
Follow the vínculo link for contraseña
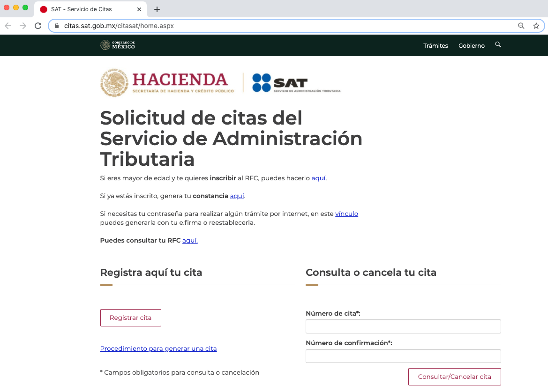point(346,214)
